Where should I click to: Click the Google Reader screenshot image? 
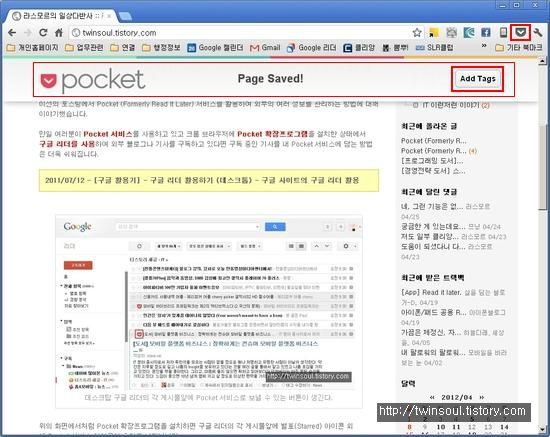coord(209,303)
